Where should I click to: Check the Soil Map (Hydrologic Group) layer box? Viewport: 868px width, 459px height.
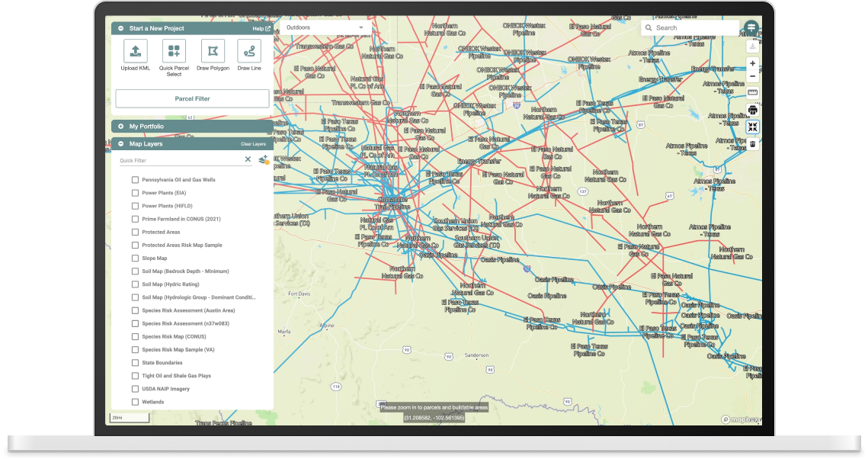[135, 297]
